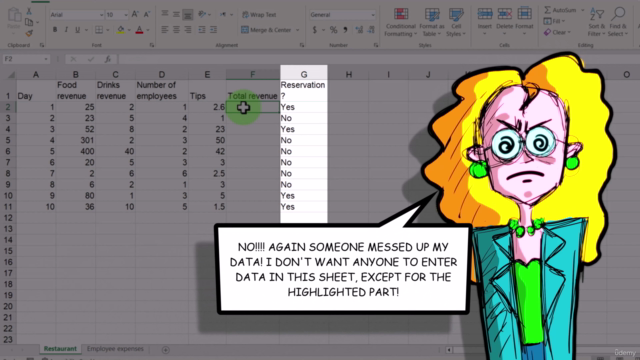
Task: Select column G header
Action: click(x=304, y=74)
